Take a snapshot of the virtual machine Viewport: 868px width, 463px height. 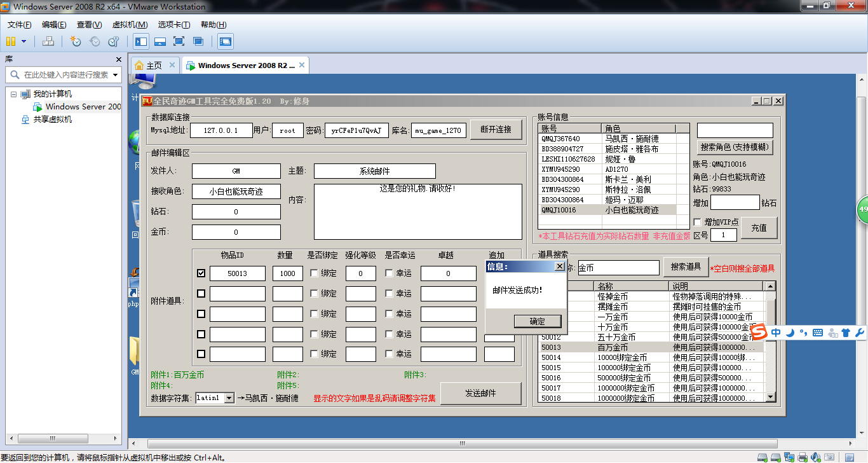(76, 41)
